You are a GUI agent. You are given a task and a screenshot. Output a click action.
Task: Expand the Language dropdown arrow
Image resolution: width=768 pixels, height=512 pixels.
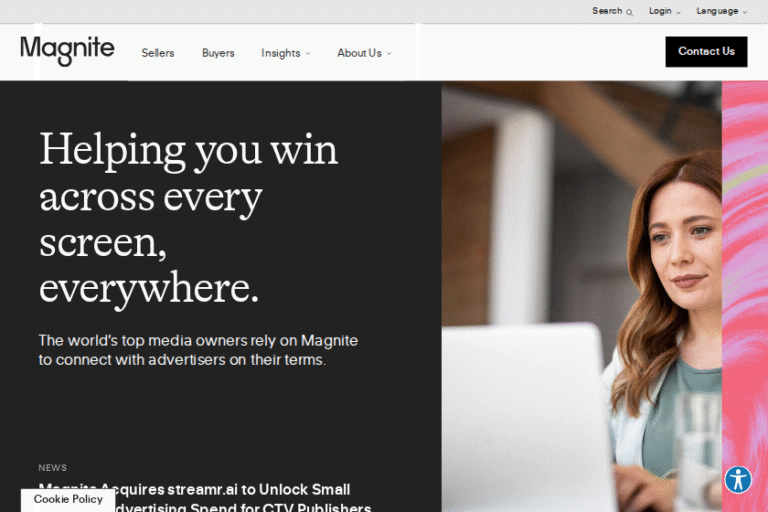(x=745, y=13)
